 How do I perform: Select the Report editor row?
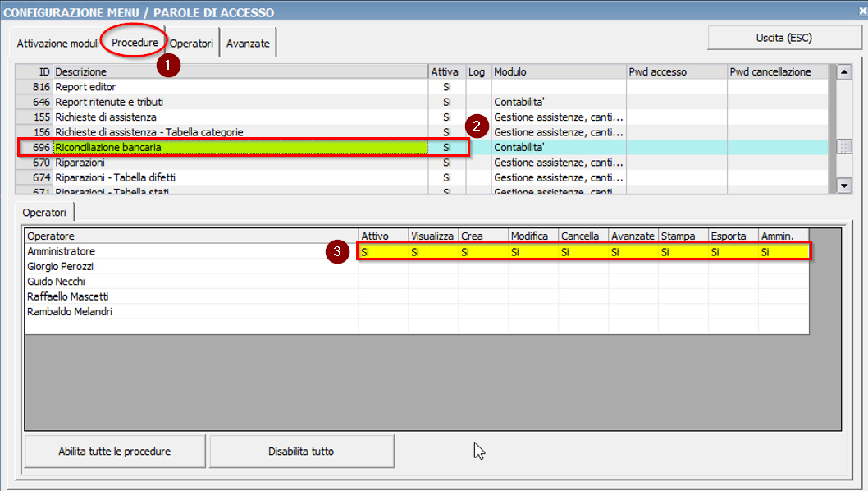click(x=238, y=87)
